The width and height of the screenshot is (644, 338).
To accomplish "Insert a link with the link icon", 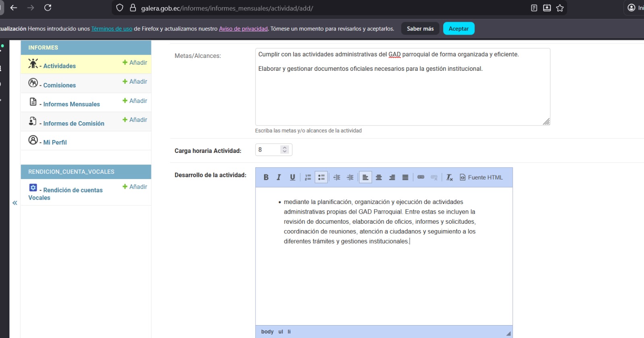I will click(x=421, y=177).
